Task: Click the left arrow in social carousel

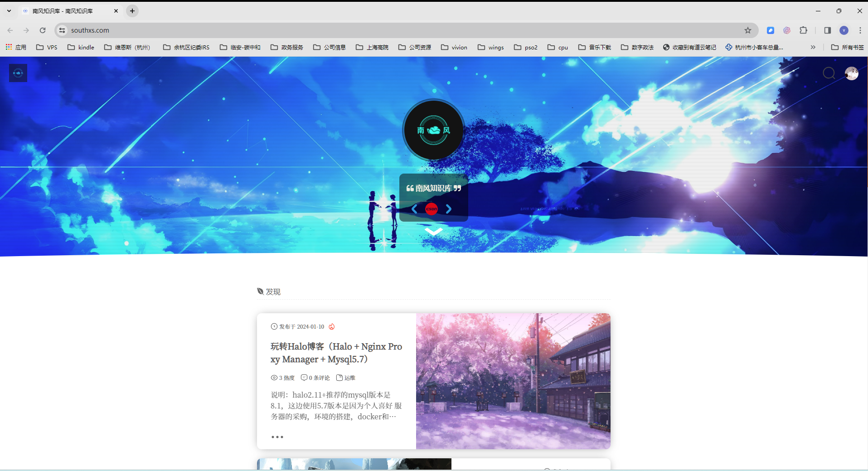Action: point(414,209)
